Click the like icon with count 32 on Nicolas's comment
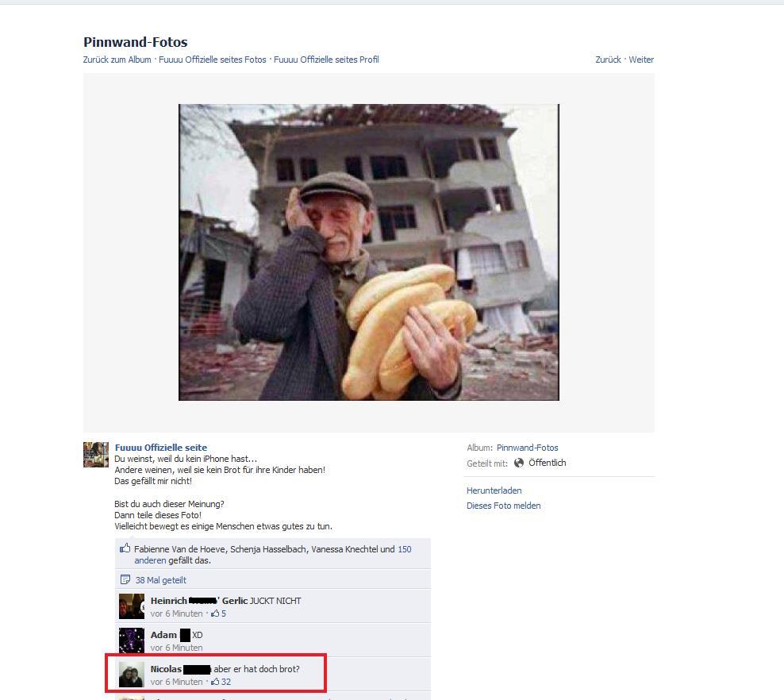This screenshot has width=784, height=700. click(x=215, y=682)
